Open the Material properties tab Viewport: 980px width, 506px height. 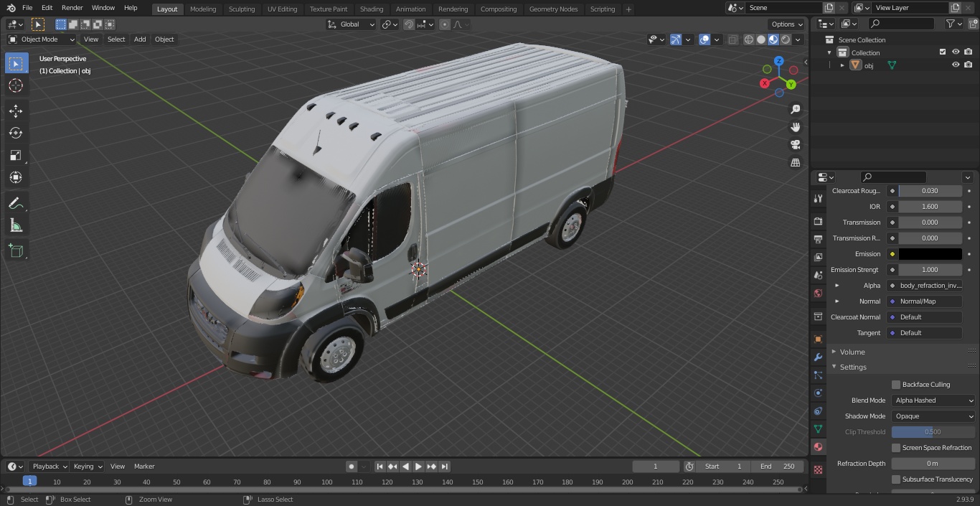click(x=818, y=446)
